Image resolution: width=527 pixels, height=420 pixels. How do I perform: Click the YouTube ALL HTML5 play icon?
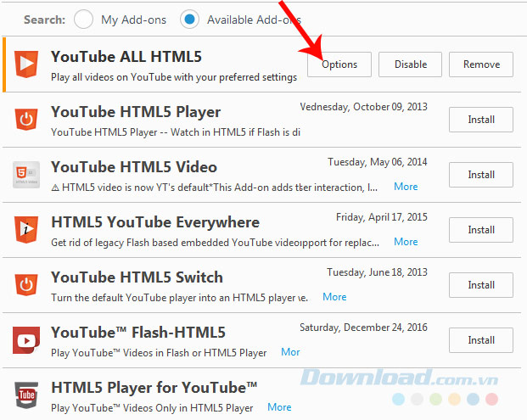click(26, 64)
